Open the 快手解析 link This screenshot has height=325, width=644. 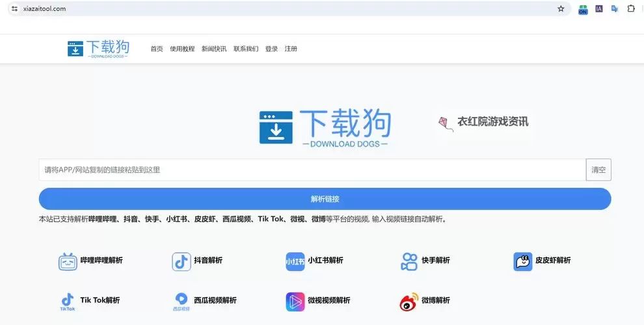click(x=436, y=260)
